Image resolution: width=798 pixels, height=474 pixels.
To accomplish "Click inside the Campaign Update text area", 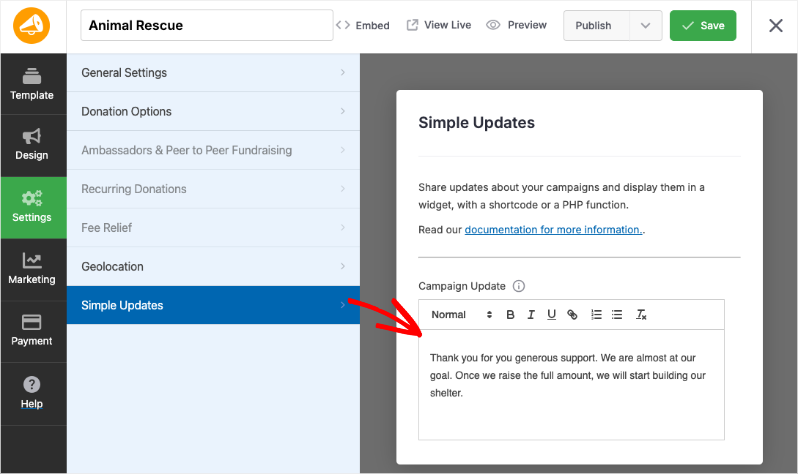I will point(571,385).
